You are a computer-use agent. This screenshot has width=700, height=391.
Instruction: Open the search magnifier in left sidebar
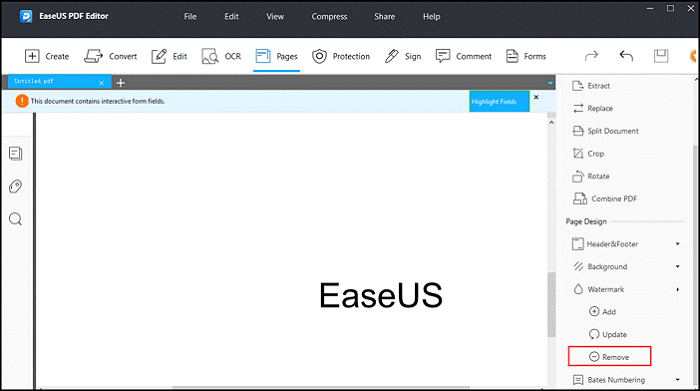point(16,219)
